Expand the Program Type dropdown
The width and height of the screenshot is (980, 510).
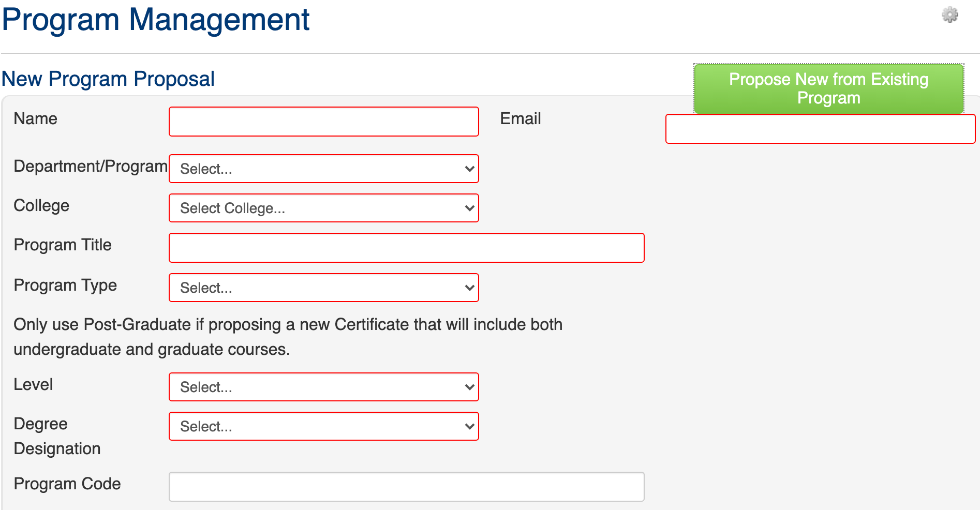click(323, 288)
